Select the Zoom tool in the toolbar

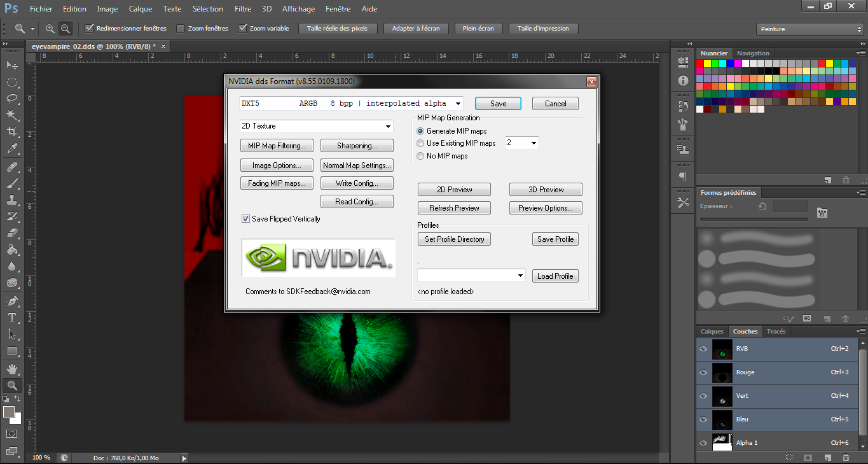13,385
